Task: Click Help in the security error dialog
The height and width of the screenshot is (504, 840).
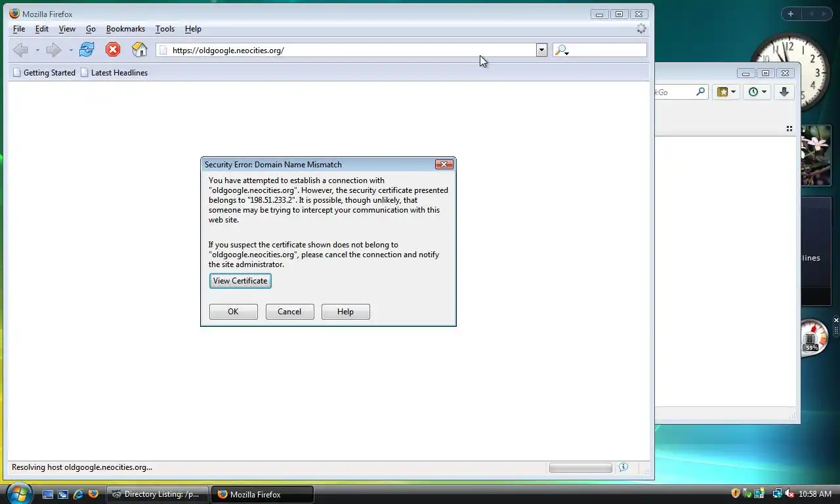Action: click(345, 312)
